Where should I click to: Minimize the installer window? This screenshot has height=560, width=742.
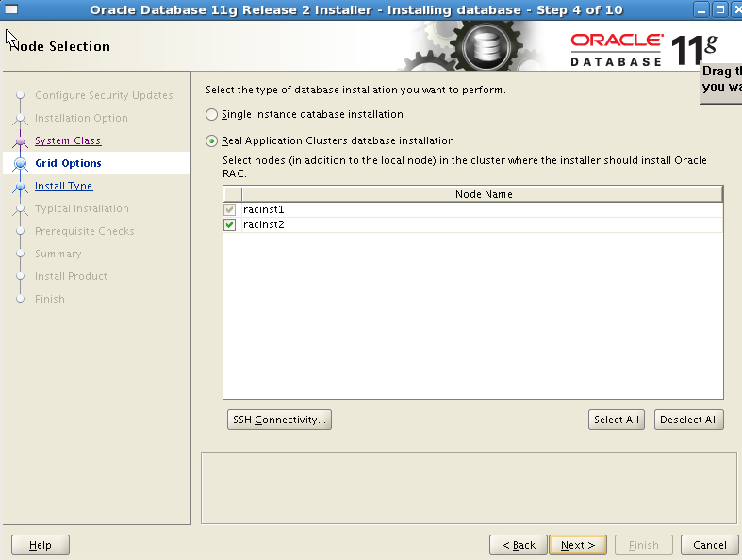click(x=701, y=9)
